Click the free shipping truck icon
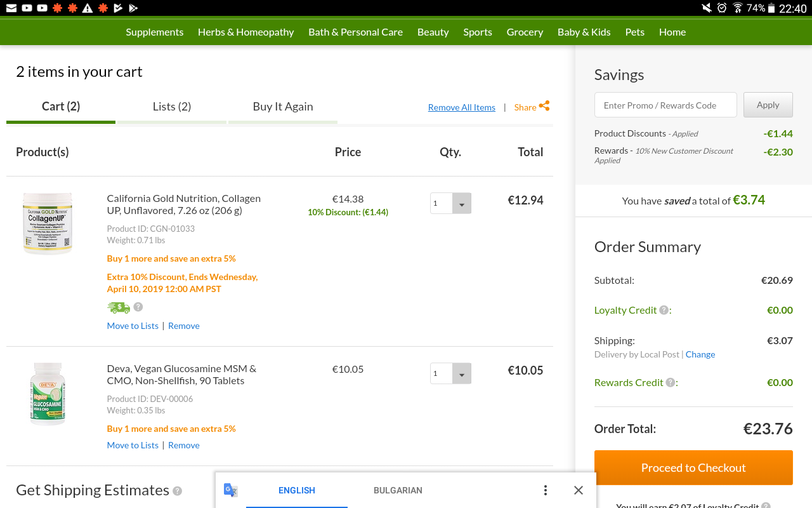The height and width of the screenshot is (508, 812). 119,307
